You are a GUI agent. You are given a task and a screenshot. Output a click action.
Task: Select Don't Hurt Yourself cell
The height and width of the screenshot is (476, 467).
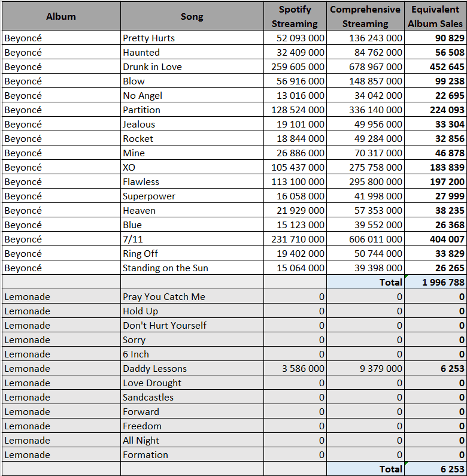pyautogui.click(x=192, y=325)
